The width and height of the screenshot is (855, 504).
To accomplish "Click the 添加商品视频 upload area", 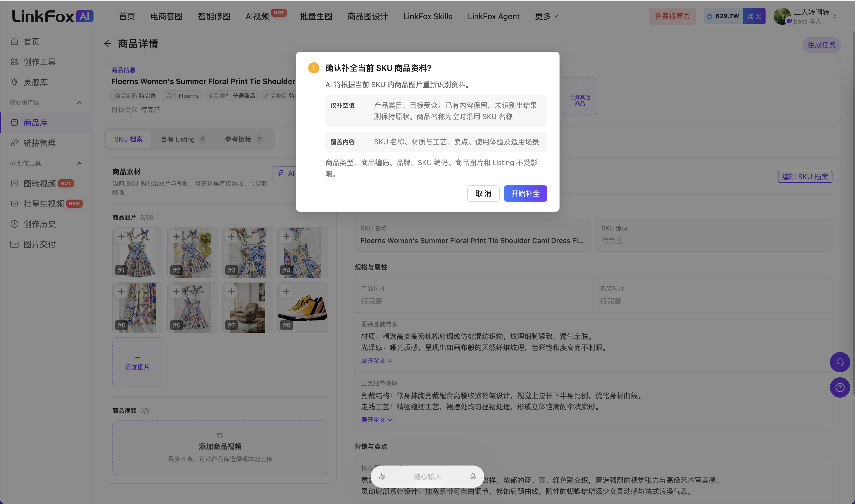I will click(x=220, y=448).
